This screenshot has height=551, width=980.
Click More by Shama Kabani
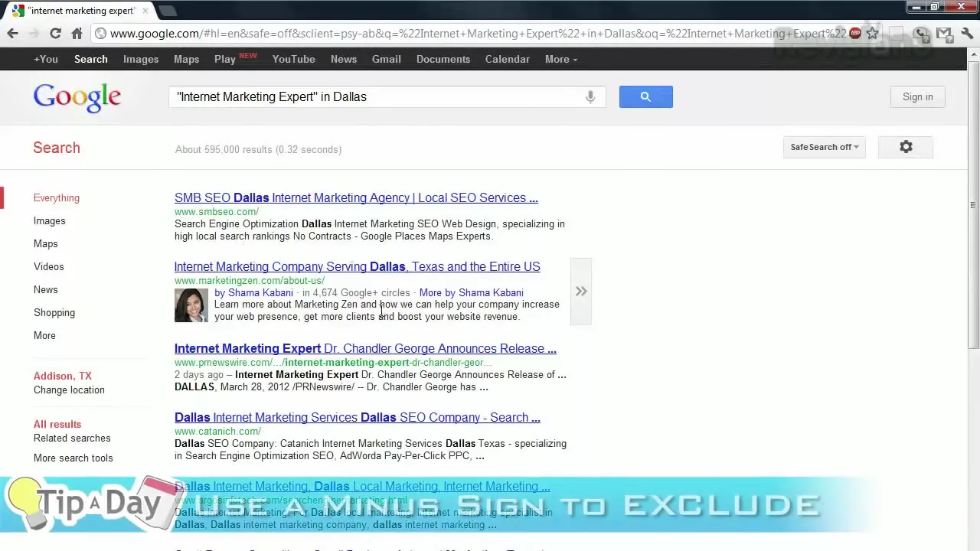(x=472, y=292)
